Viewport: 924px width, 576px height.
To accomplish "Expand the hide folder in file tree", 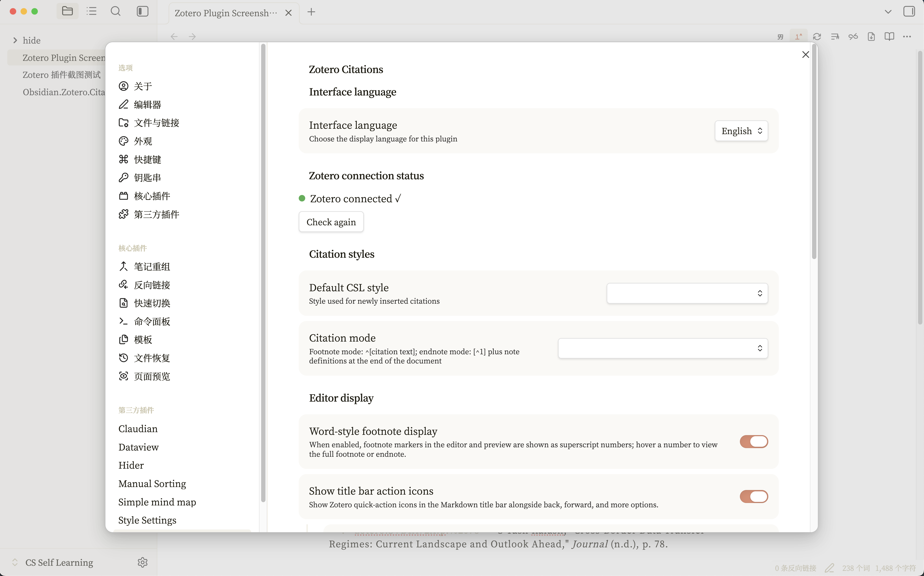I will (x=15, y=40).
